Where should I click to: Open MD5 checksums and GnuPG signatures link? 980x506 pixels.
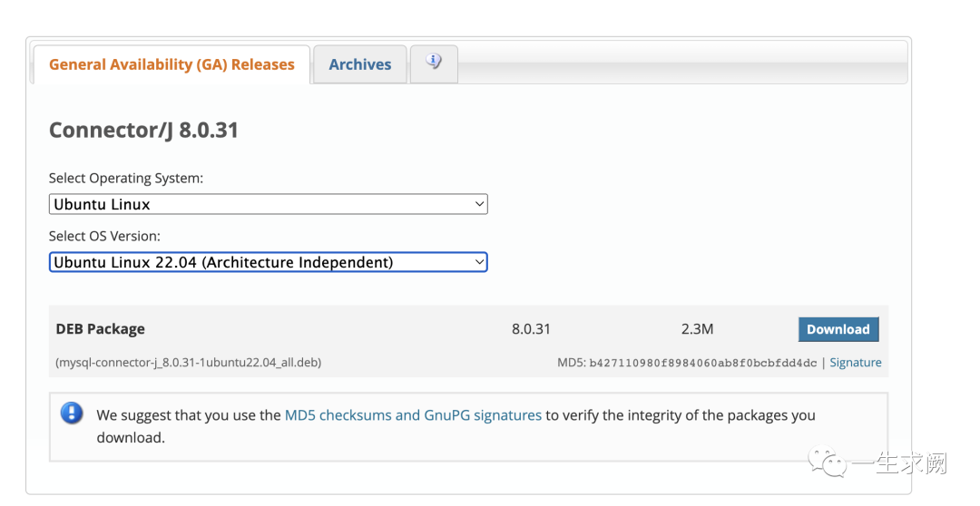click(x=413, y=415)
